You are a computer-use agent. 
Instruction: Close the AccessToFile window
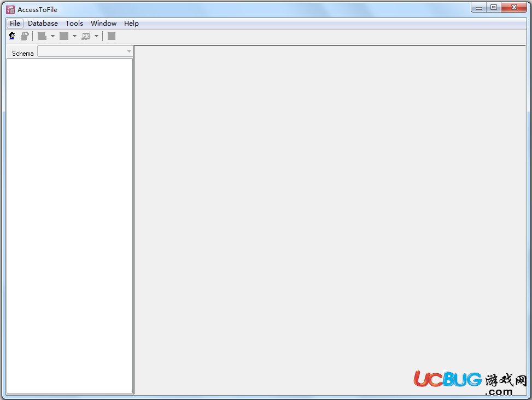(514, 8)
